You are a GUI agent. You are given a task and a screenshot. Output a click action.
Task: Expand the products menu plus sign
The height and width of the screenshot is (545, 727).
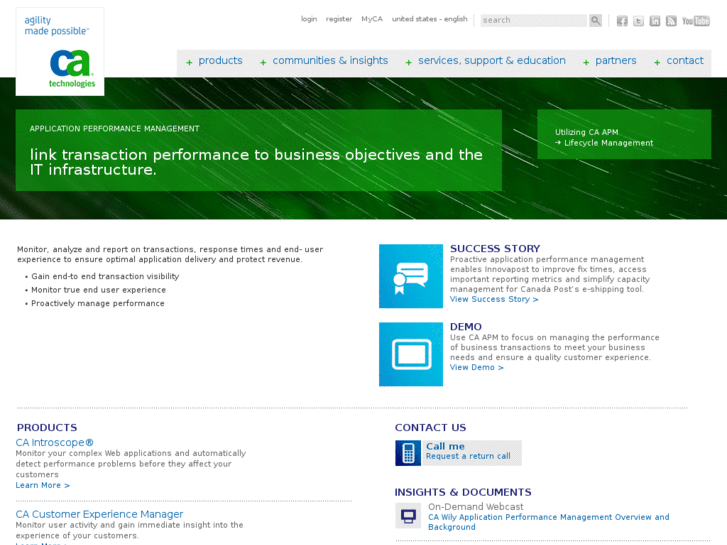pos(189,62)
